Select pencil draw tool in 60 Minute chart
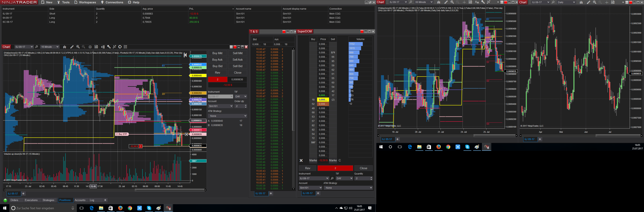The height and width of the screenshot is (212, 644). tap(446, 2)
